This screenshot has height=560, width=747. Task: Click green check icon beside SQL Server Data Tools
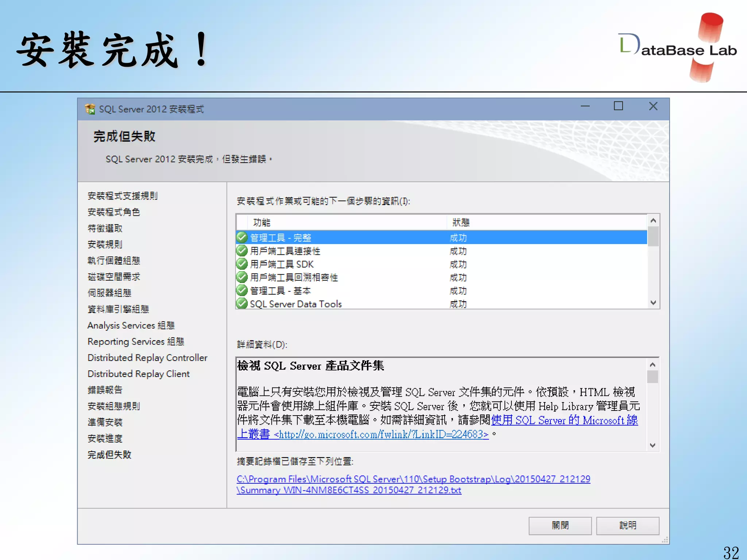(242, 303)
